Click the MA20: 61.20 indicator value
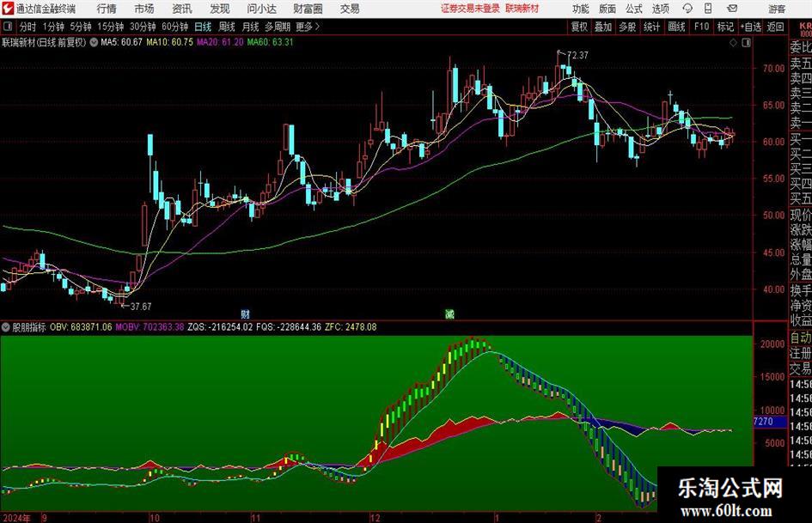The image size is (812, 523). (x=220, y=42)
